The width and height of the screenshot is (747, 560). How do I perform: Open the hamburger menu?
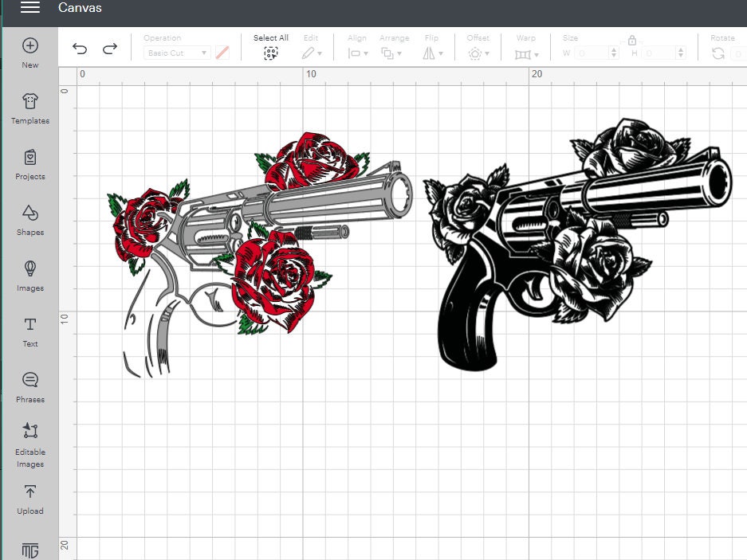point(30,7)
